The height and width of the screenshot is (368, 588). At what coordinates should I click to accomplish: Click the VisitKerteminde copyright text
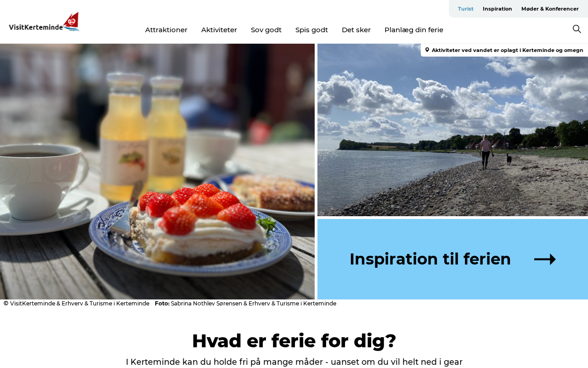pyautogui.click(x=76, y=304)
